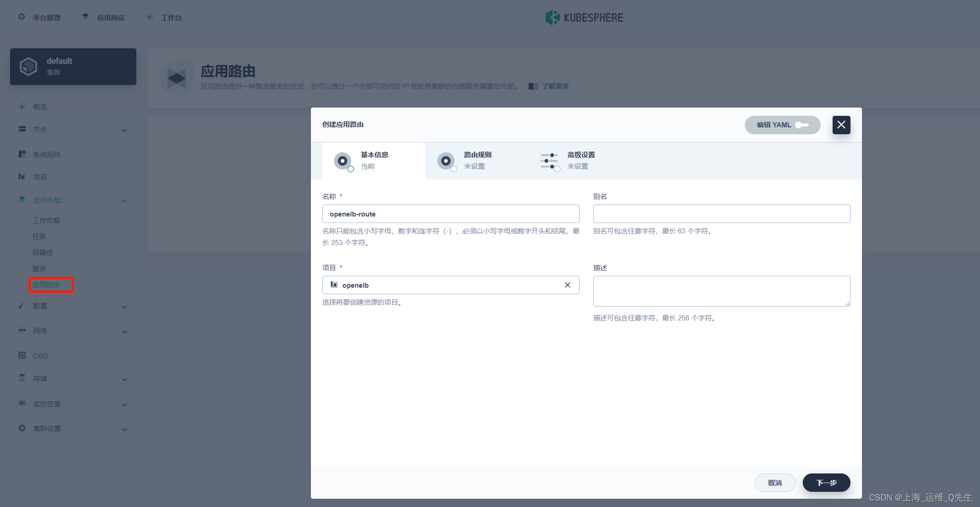Select CRD in sidebar
This screenshot has width=980, height=507.
[40, 356]
